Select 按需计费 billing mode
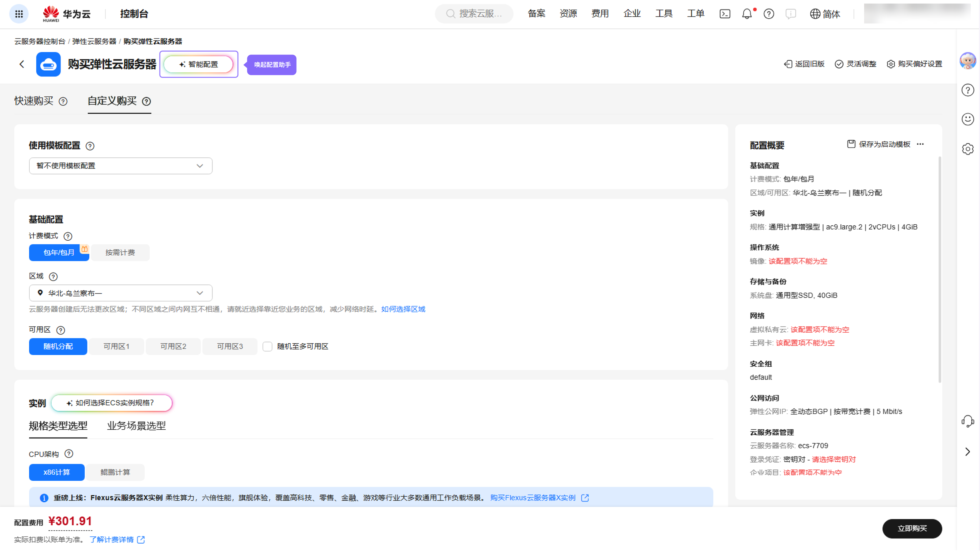Viewport: 980px width, 551px height. click(120, 253)
